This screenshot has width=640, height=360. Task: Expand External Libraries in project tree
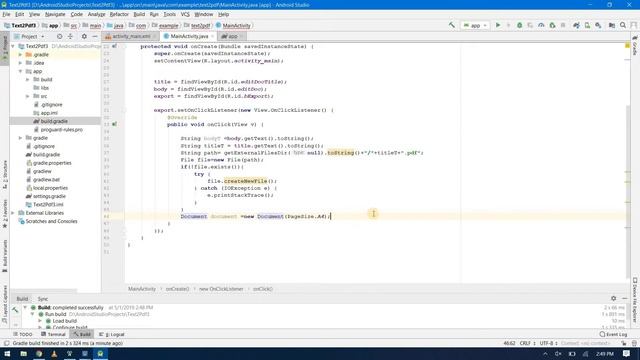pyautogui.click(x=13, y=213)
